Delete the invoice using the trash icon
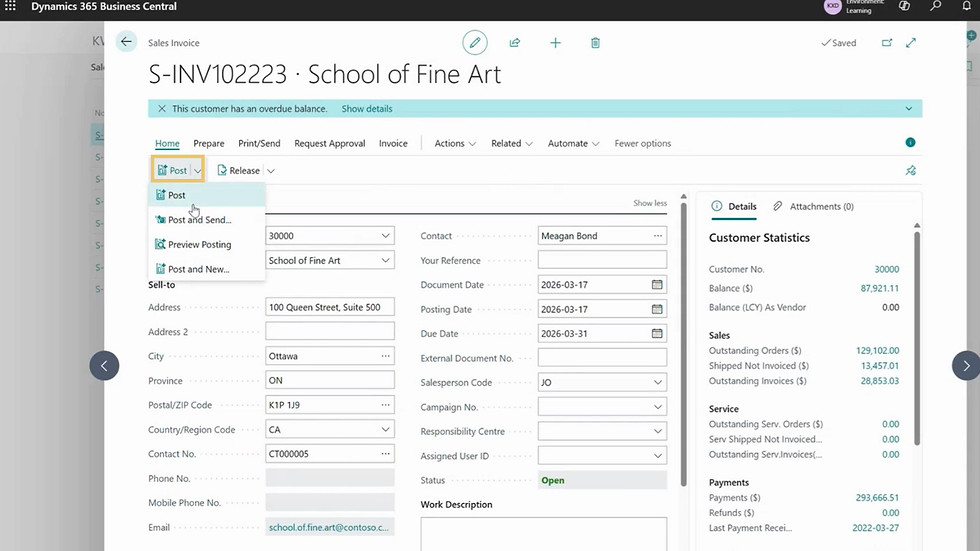Image resolution: width=980 pixels, height=551 pixels. 595,42
